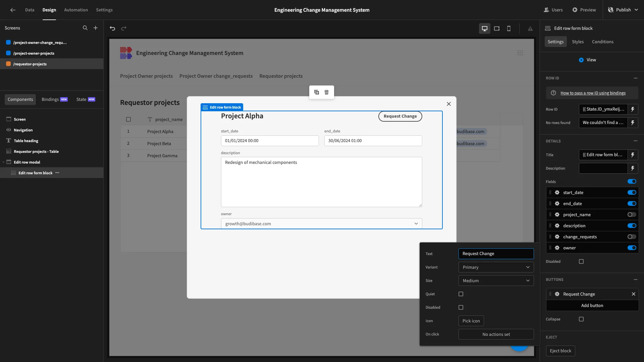Click the back arrow icon
Screen dimensions: 644x362
[x=13, y=10]
